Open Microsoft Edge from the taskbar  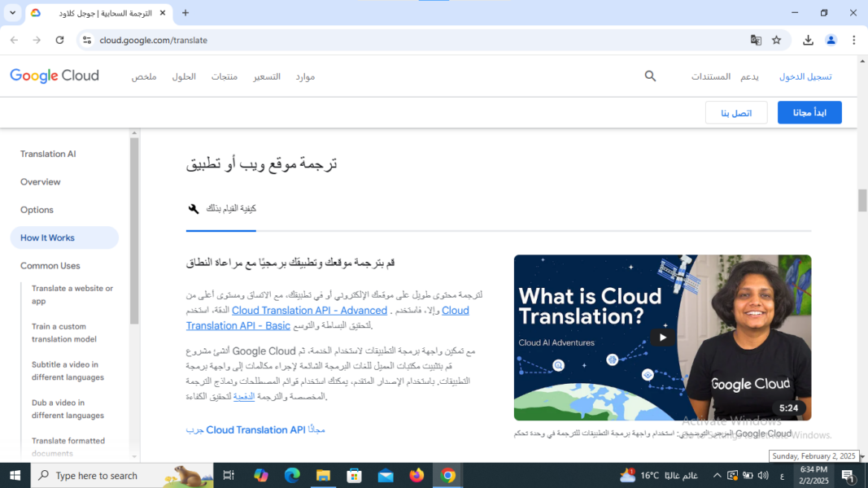(292, 475)
